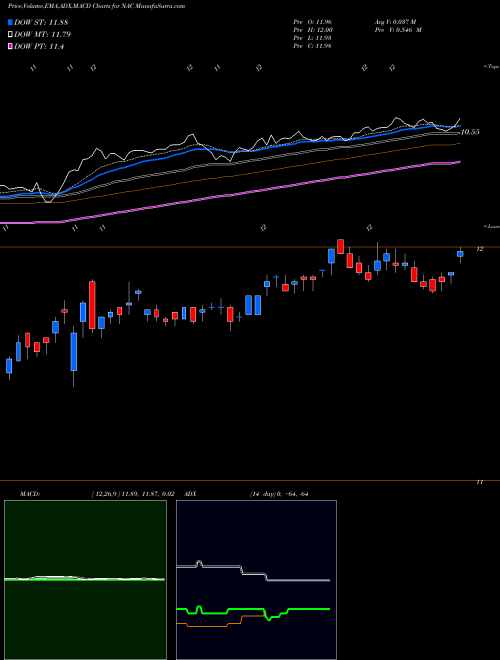Select the 'DOW MT: 11.79' legend text
This screenshot has height=660, width=500.
click(42, 35)
